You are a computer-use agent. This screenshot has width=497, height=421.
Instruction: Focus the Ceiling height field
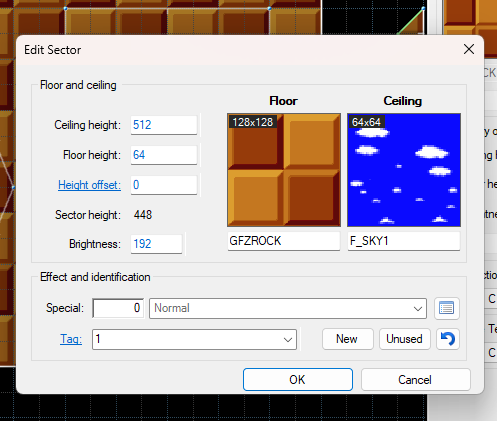point(164,125)
